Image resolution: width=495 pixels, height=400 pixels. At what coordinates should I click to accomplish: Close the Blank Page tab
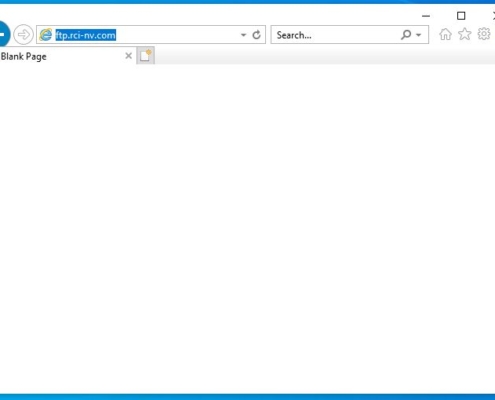tap(128, 56)
